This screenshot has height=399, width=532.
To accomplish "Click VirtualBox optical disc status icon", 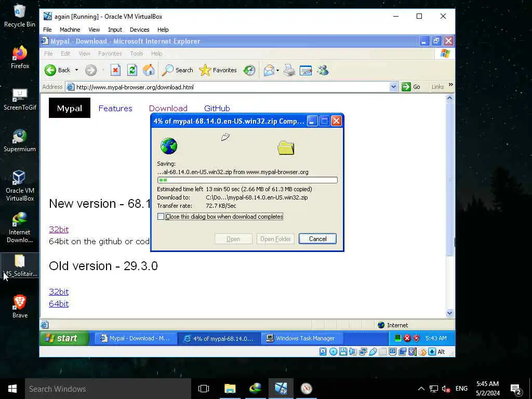I will 333,352.
